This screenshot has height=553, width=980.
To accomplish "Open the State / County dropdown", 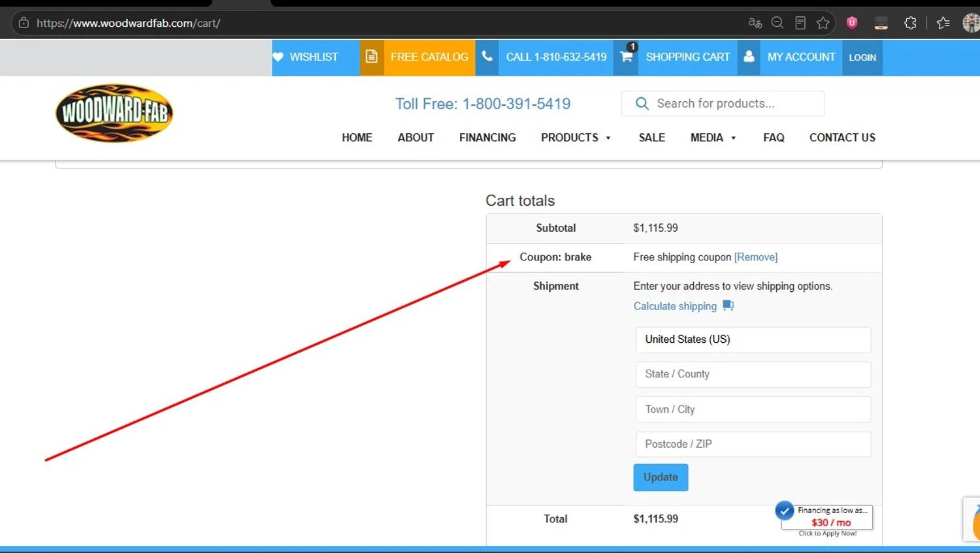I will point(753,374).
